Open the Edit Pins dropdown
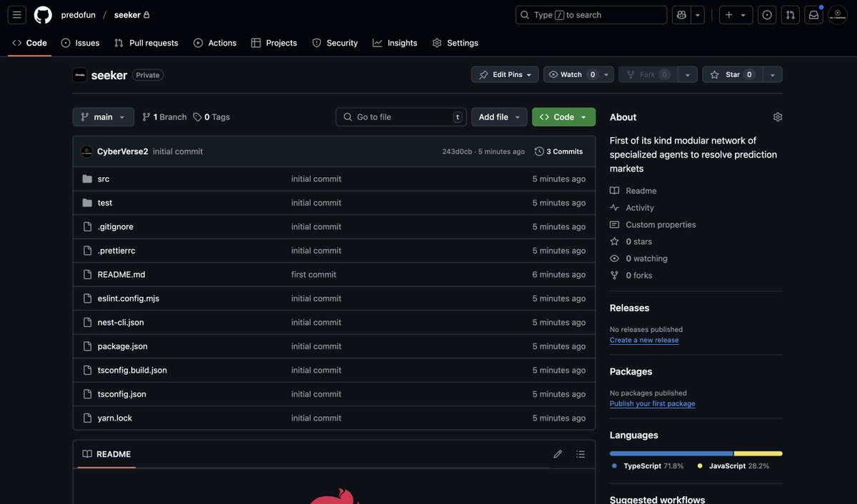Image resolution: width=857 pixels, height=504 pixels. (x=505, y=75)
